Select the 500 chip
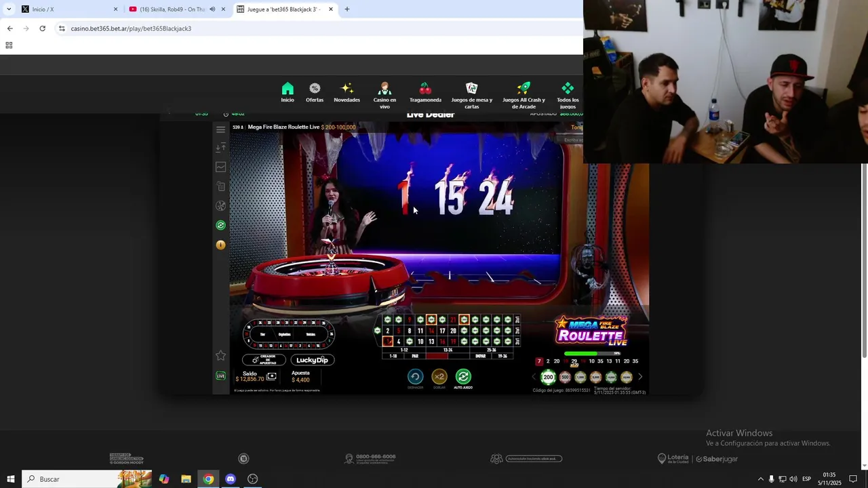868x488 pixels. 565,377
